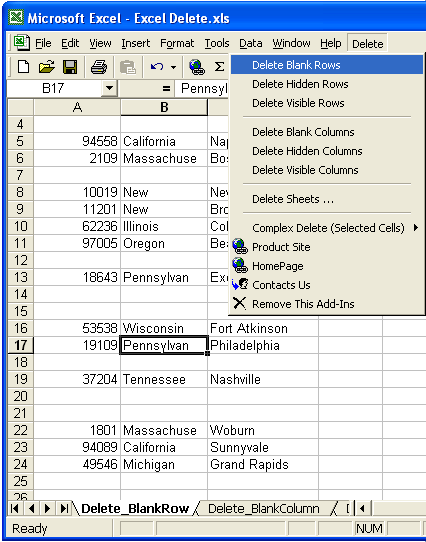
Task: Open the Help menu
Action: (x=331, y=43)
